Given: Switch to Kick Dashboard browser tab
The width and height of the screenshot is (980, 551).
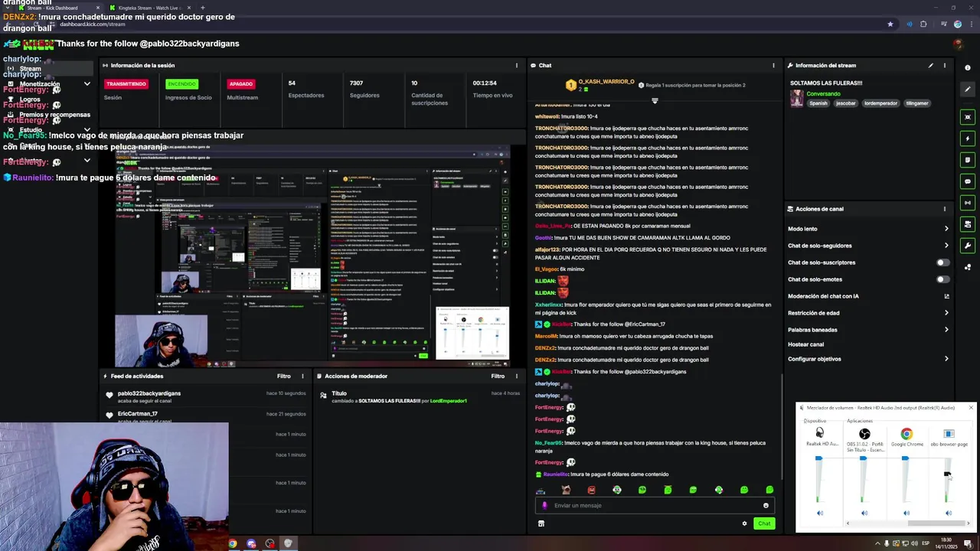Looking at the screenshot, I should (60, 8).
